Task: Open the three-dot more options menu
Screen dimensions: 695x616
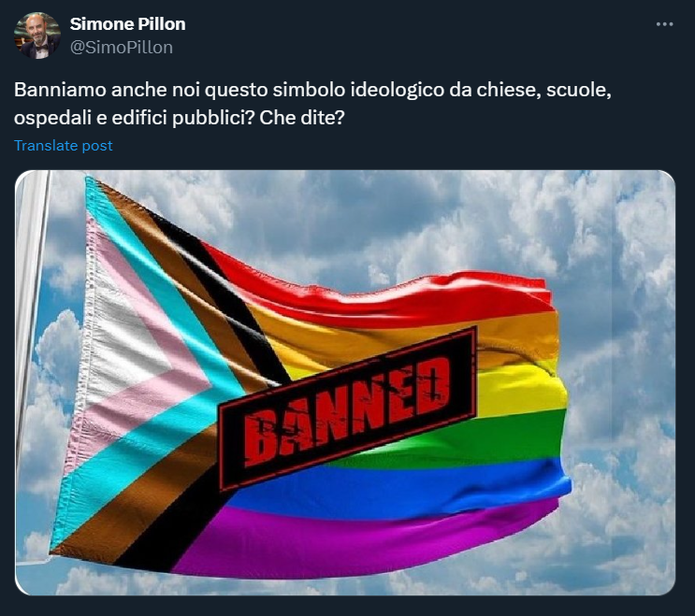Action: 664,24
